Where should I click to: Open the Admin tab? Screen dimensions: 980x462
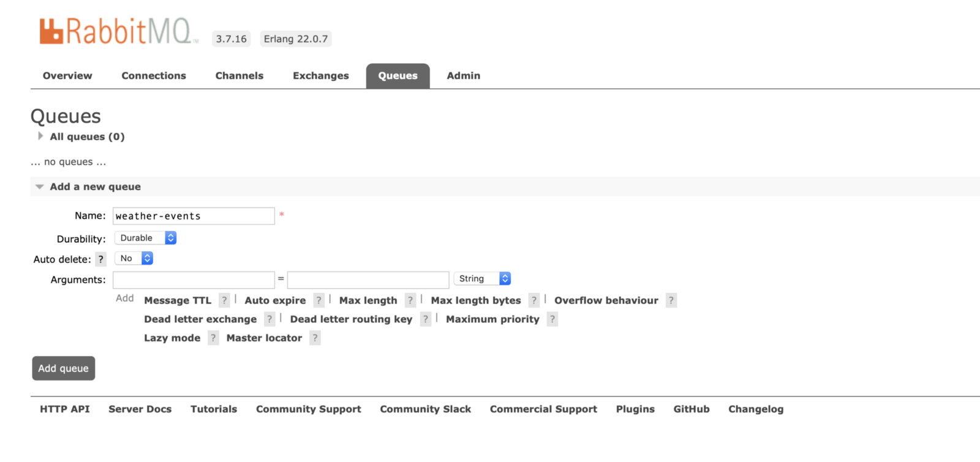464,76
